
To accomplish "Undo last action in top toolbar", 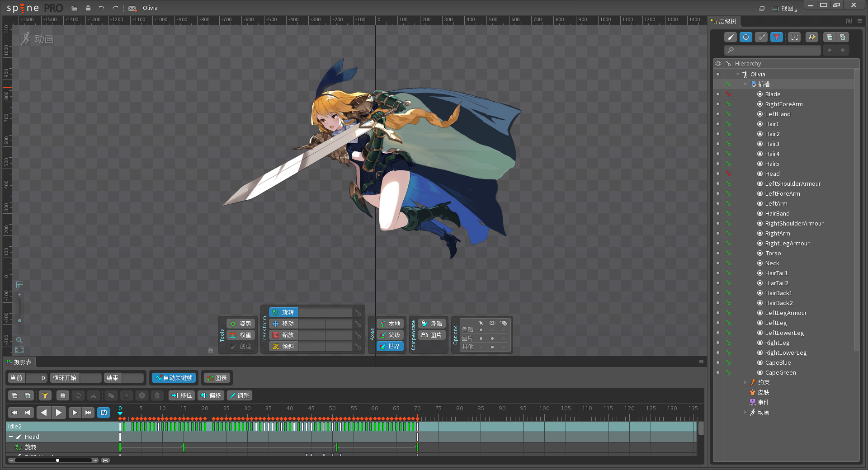I will [x=102, y=8].
